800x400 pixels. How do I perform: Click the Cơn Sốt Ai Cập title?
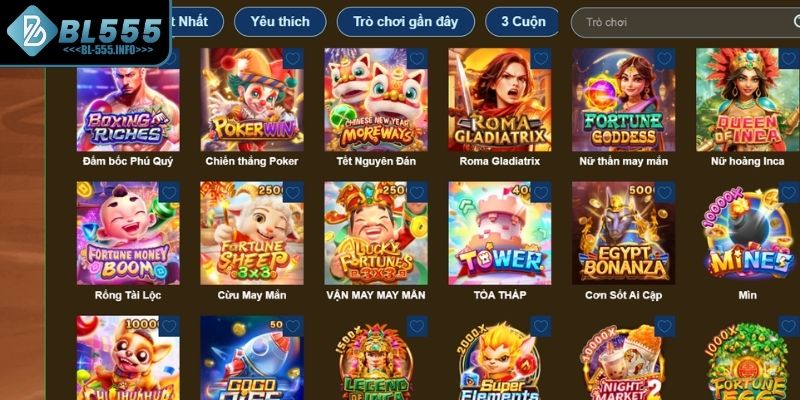coord(623,295)
